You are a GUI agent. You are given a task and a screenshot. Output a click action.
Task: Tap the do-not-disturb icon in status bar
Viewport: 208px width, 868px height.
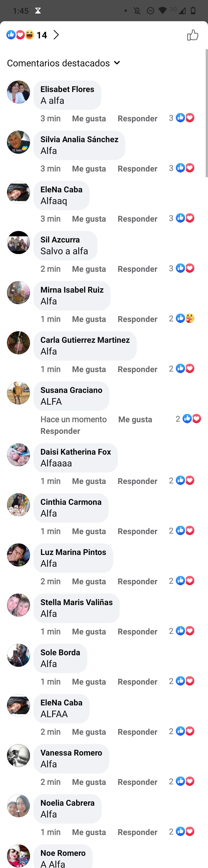point(150,11)
